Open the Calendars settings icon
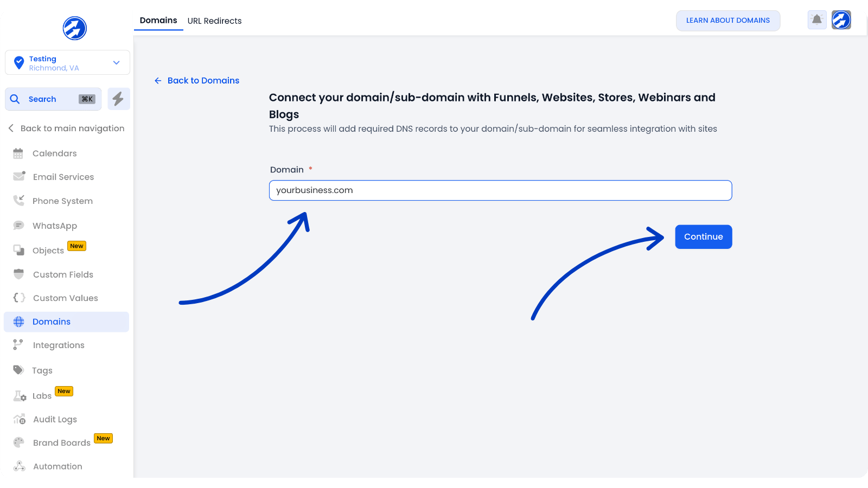 pos(18,153)
